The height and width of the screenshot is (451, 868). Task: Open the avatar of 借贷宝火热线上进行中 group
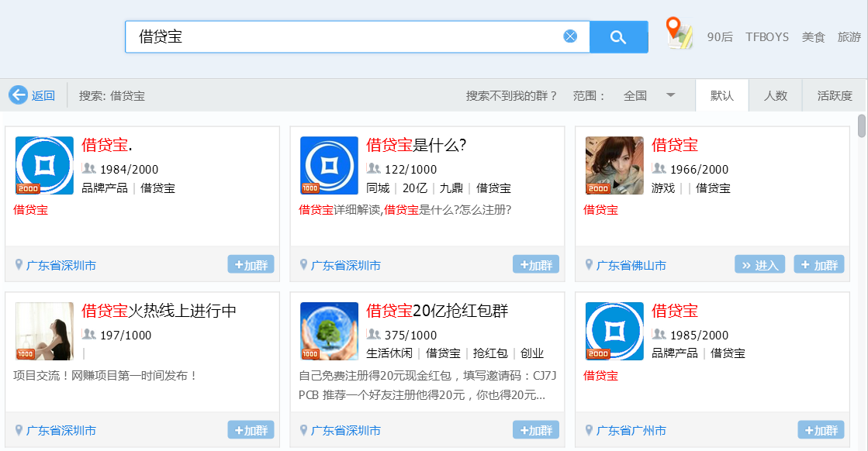[x=44, y=331]
